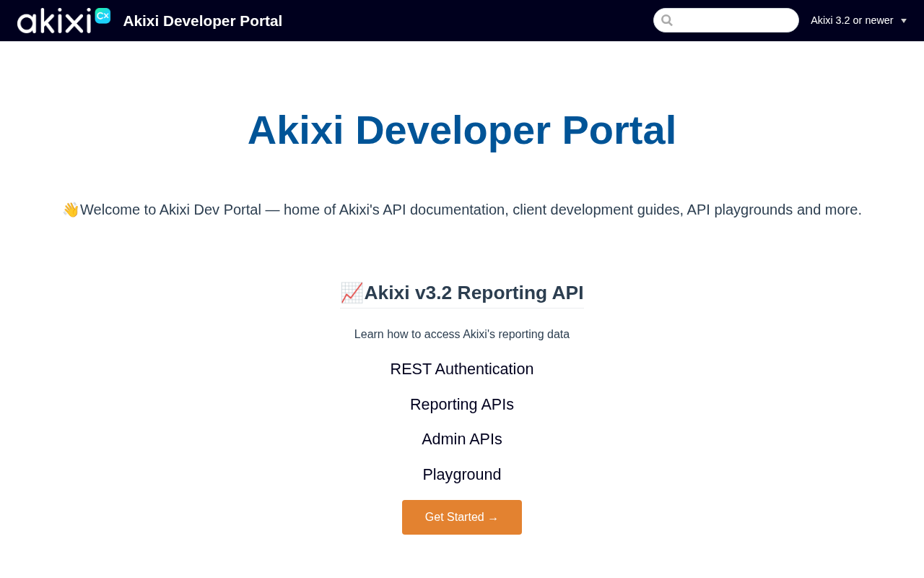Click the cyan CX badge in logo
924x578 pixels.
tap(103, 15)
